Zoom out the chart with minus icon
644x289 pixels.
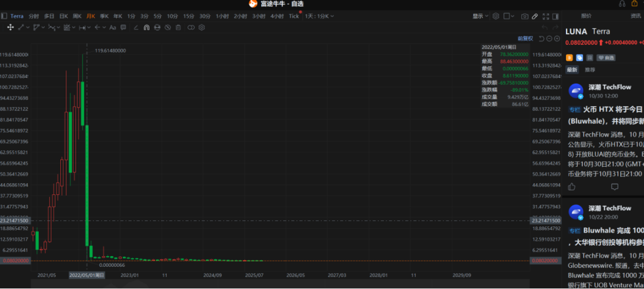(x=549, y=39)
